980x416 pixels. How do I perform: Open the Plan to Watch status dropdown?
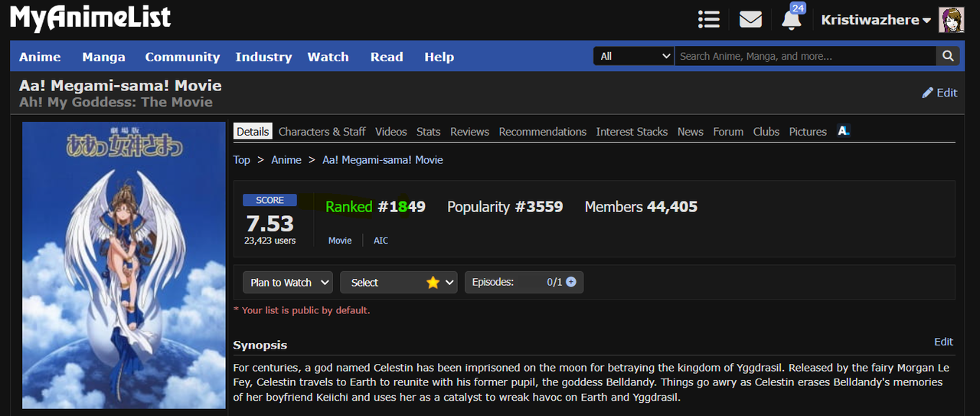[288, 282]
